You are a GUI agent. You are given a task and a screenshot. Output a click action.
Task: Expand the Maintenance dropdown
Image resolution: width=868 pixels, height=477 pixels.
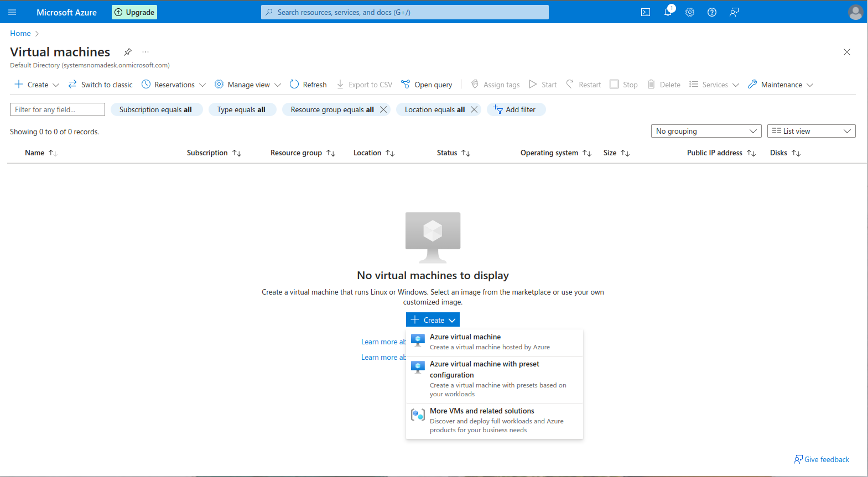tap(781, 85)
